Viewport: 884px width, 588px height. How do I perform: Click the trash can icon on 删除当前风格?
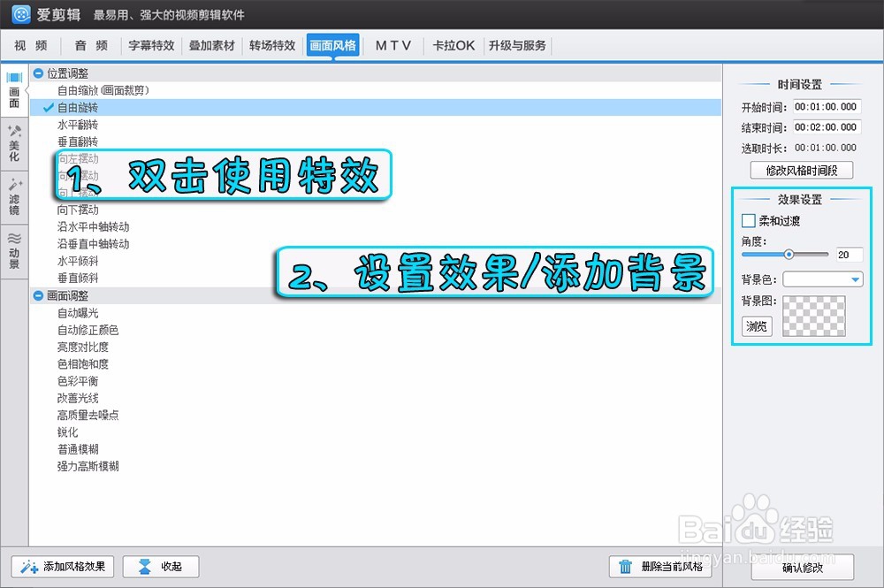(625, 567)
